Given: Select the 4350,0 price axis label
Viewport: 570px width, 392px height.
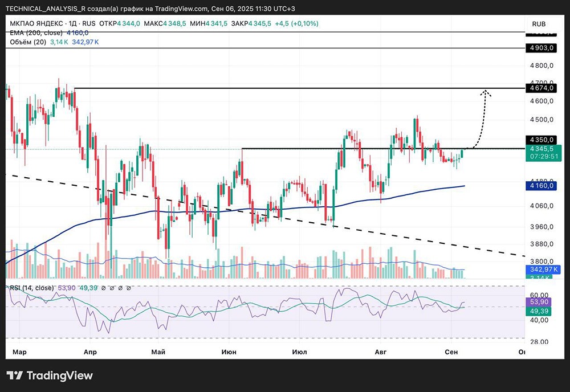Looking at the screenshot, I should [540, 140].
